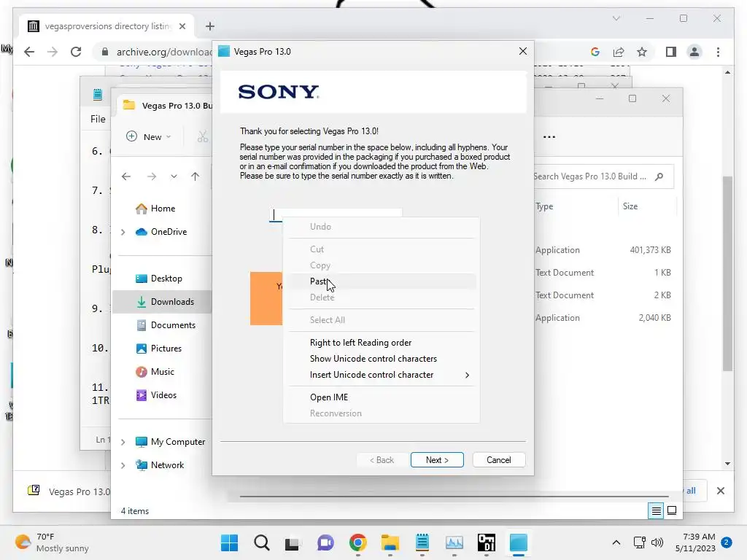Share this page icon in Chrome
The width and height of the screenshot is (747, 560).
pyautogui.click(x=619, y=52)
